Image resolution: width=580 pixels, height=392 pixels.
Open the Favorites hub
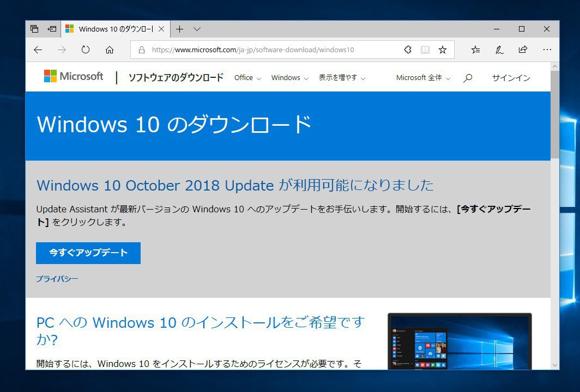click(x=476, y=50)
